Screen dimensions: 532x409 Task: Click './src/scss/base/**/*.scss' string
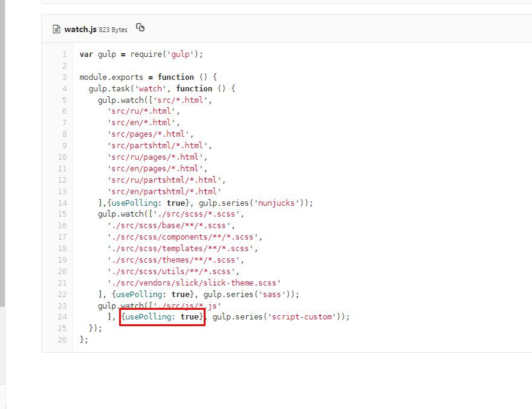pyautogui.click(x=169, y=226)
